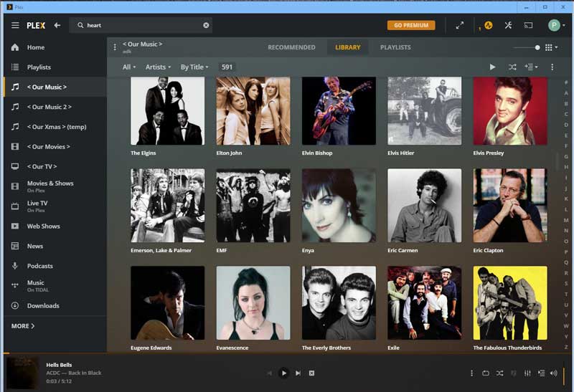Open Movies & Shows on Plex
The height and width of the screenshot is (392, 574).
pyautogui.click(x=55, y=186)
